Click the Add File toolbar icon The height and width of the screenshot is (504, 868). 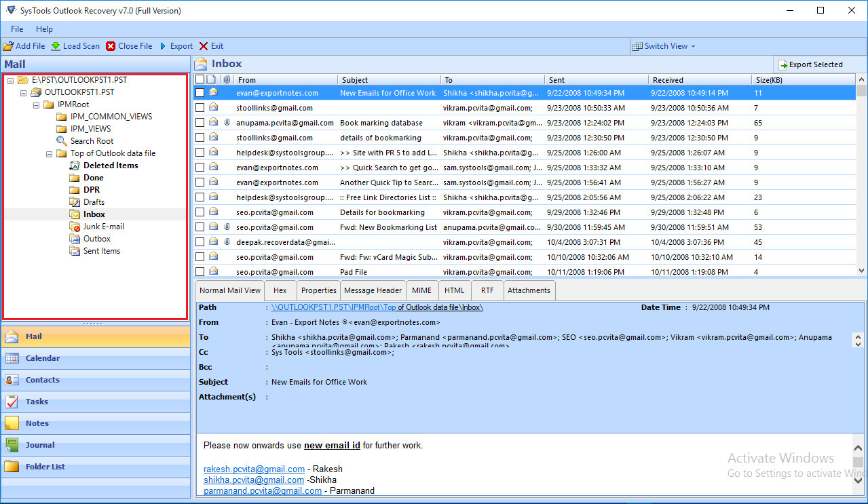click(8, 46)
